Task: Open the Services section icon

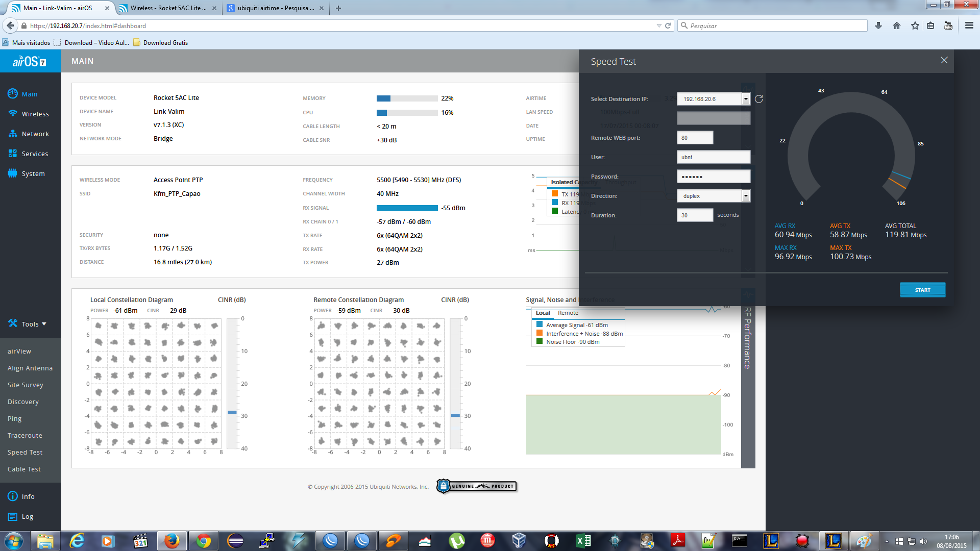Action: tap(13, 154)
